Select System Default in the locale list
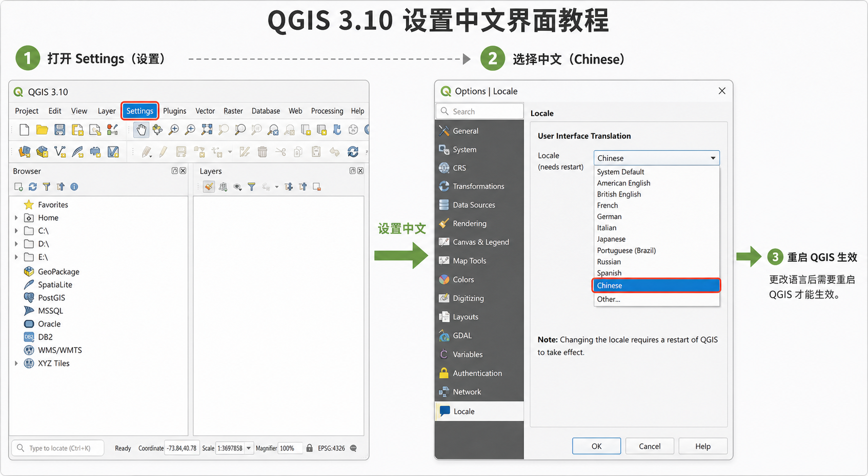This screenshot has height=476, width=868. [x=656, y=172]
